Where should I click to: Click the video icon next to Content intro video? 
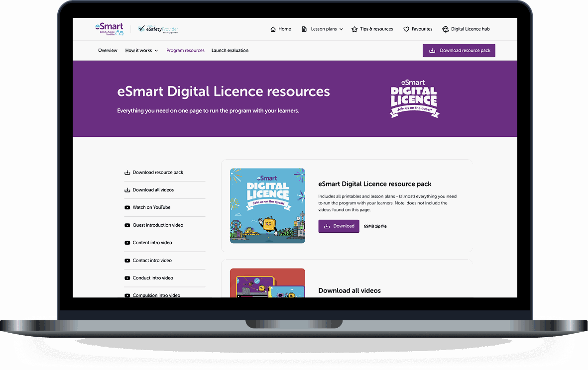click(127, 243)
